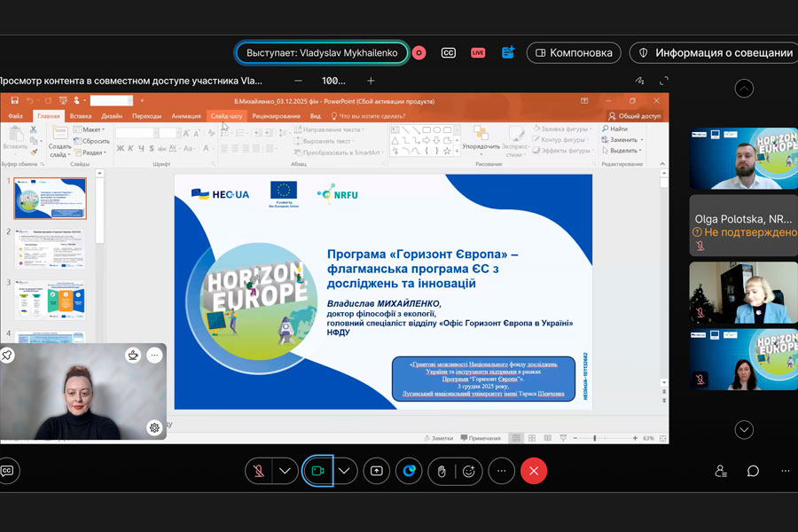The image size is (798, 532).
Task: Expand the microphone audio options arrow
Action: [285, 471]
